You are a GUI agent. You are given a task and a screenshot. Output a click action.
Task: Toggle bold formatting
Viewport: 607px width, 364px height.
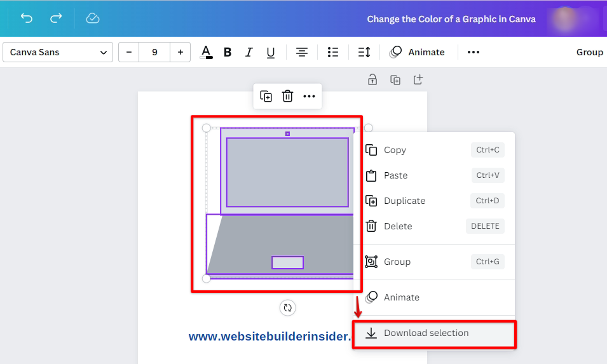pos(228,52)
